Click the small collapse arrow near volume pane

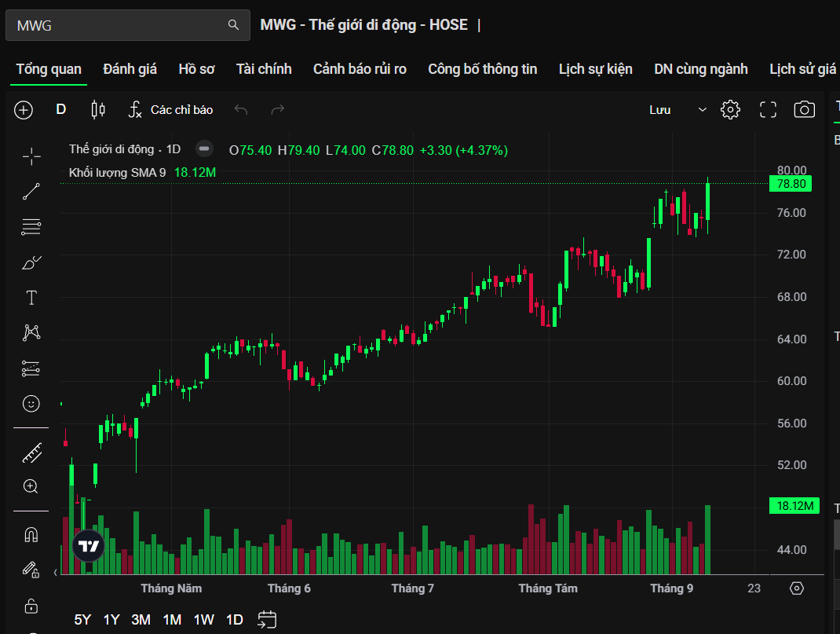pyautogui.click(x=55, y=573)
